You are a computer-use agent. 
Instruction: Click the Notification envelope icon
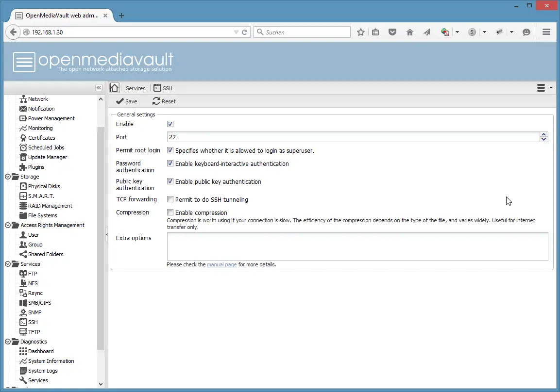[x=23, y=109]
